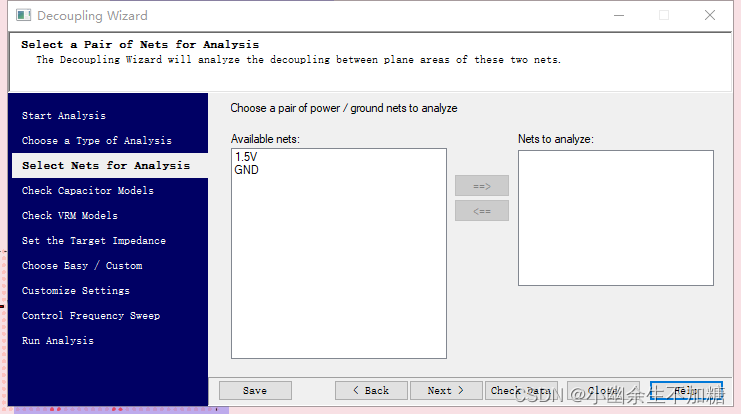Open Check VRM Models step
This screenshot has width=741, height=414.
tap(70, 216)
